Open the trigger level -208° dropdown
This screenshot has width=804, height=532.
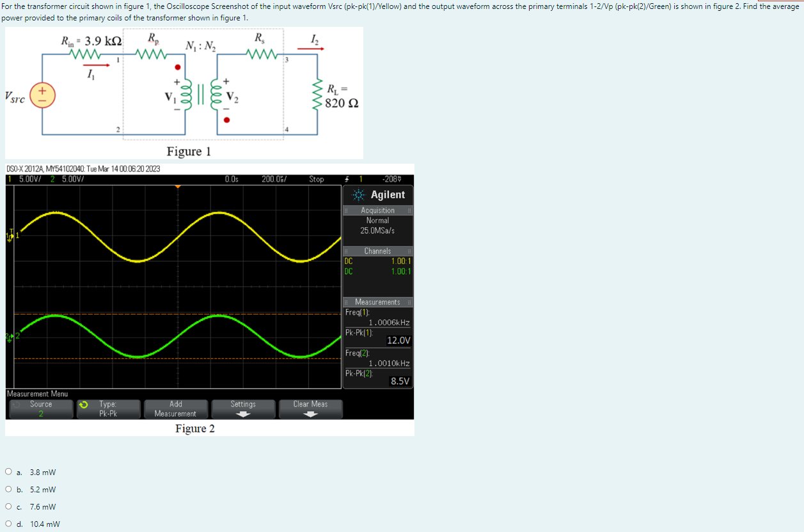(x=393, y=179)
